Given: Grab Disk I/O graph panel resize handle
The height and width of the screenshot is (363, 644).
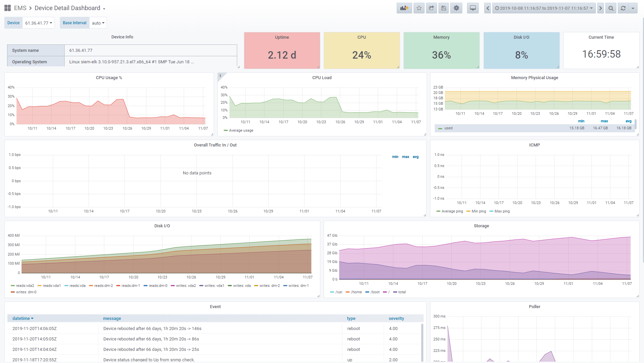Looking at the screenshot, I should (318, 296).
